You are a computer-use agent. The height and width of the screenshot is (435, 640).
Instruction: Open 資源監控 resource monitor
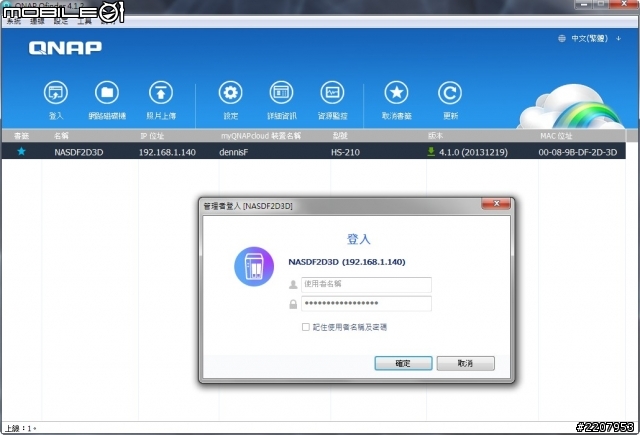pos(333,93)
